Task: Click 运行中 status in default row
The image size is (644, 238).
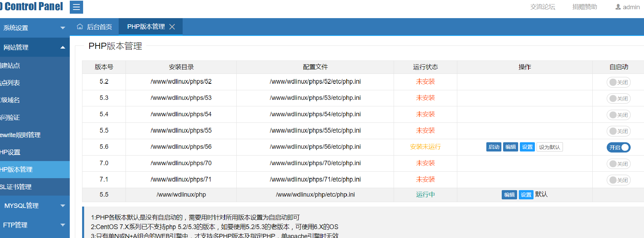Action: pos(425,195)
